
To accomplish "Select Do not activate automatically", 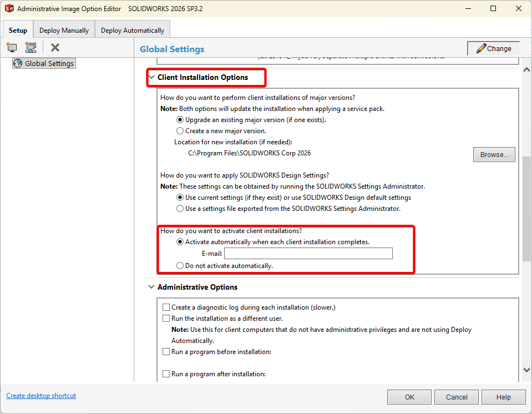I will pyautogui.click(x=180, y=266).
